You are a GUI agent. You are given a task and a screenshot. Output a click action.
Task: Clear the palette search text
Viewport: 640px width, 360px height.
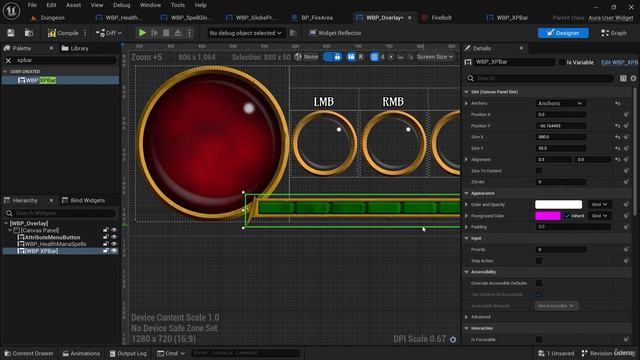(x=8, y=60)
